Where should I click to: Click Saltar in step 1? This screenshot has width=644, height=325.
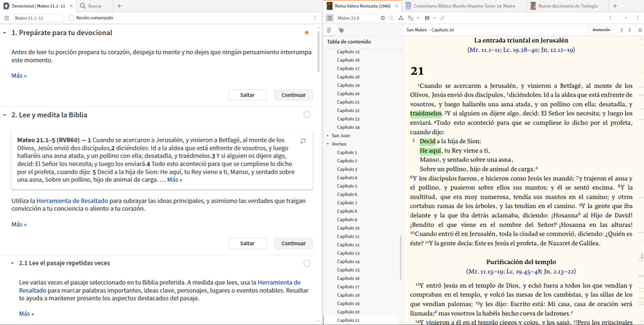247,95
